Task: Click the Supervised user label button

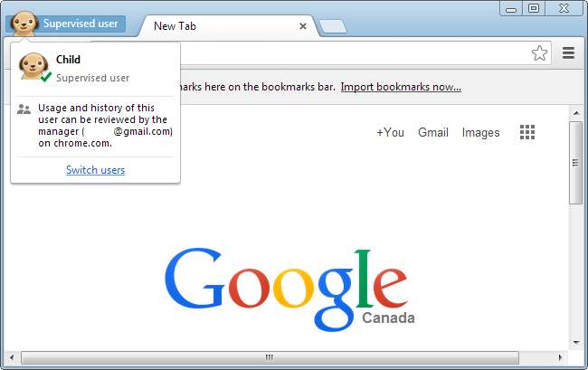Action: coord(81,24)
